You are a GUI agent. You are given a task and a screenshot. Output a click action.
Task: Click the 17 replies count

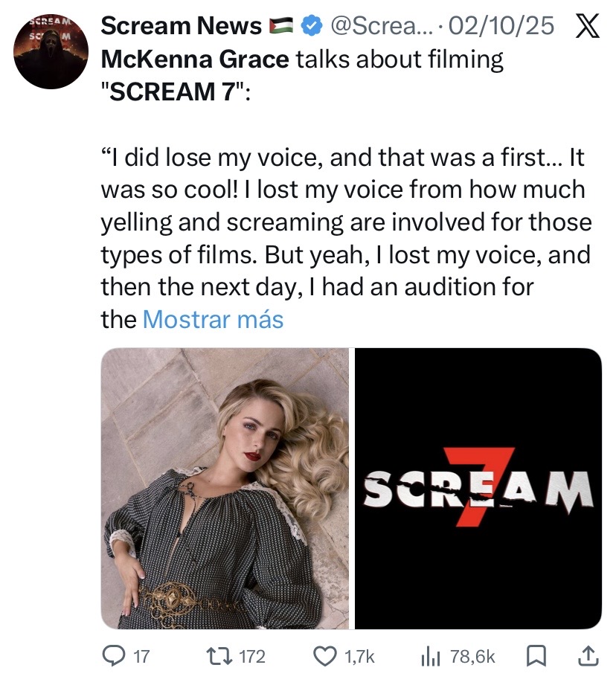[141, 657]
